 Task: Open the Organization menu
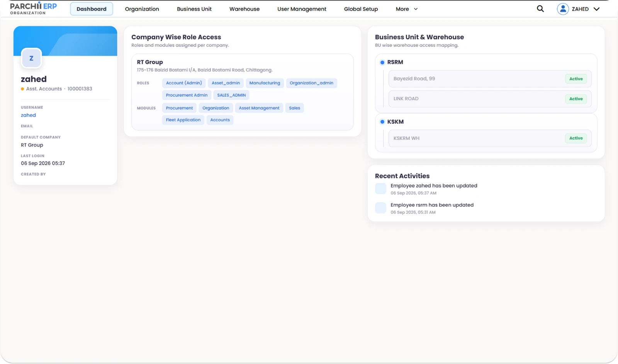(142, 9)
